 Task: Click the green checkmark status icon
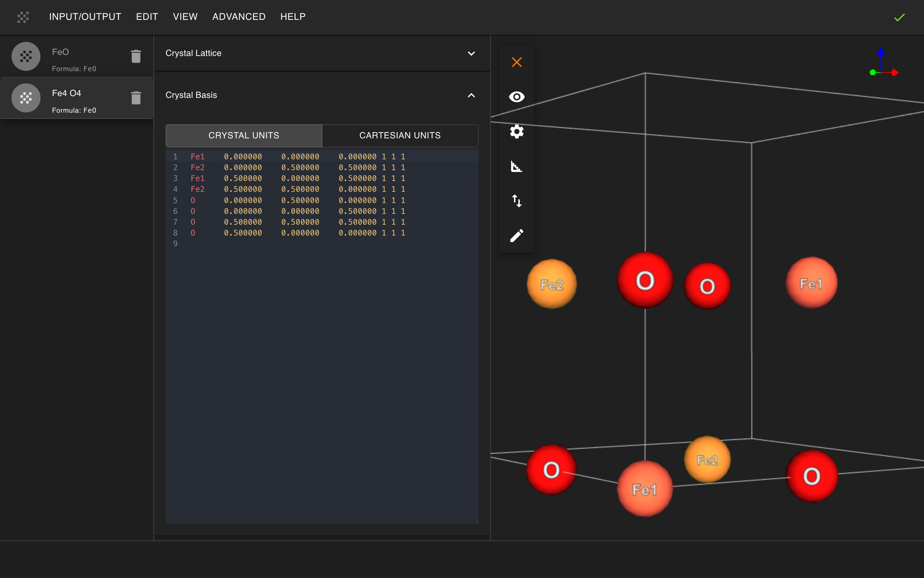(899, 18)
